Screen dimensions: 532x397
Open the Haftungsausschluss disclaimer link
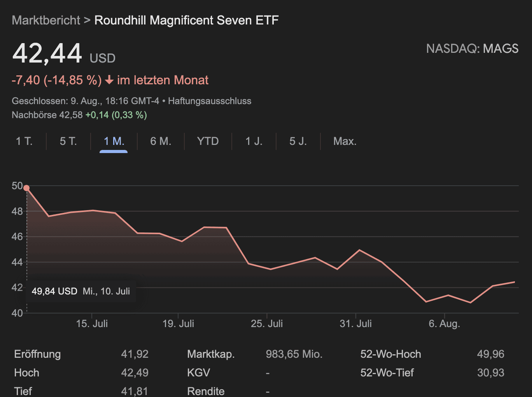[210, 101]
